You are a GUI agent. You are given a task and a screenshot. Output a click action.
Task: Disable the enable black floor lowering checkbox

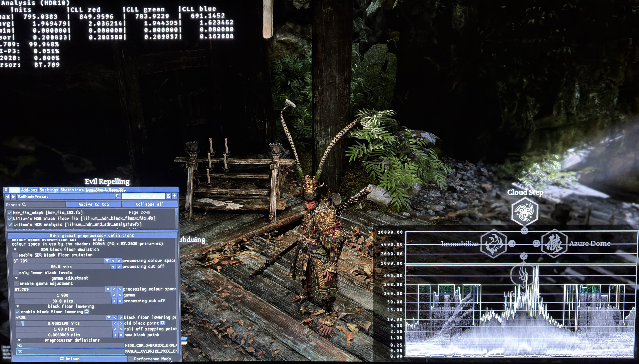18,312
